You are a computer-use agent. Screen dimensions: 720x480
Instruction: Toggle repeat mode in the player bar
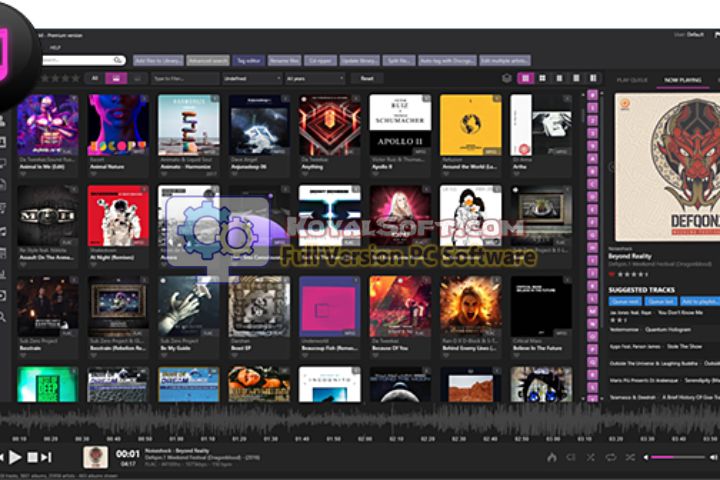(x=611, y=457)
